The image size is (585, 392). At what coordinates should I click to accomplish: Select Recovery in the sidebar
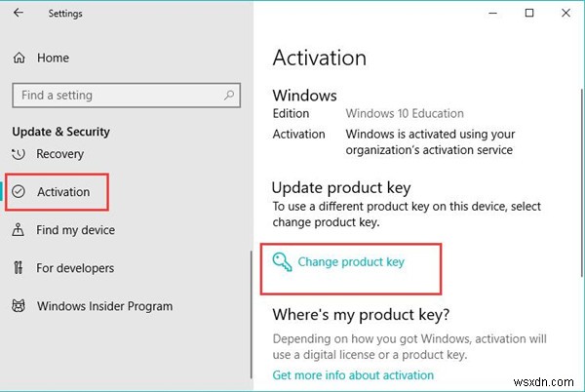60,154
